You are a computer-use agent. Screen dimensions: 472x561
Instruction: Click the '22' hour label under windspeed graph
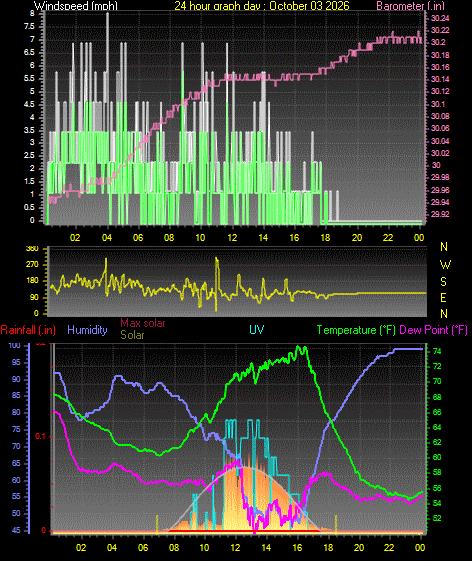pyautogui.click(x=388, y=238)
